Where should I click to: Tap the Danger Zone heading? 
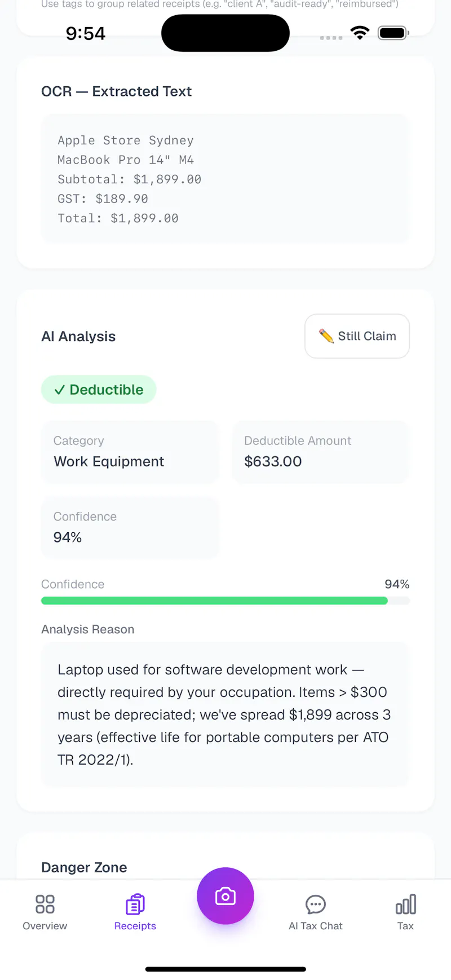(x=84, y=867)
